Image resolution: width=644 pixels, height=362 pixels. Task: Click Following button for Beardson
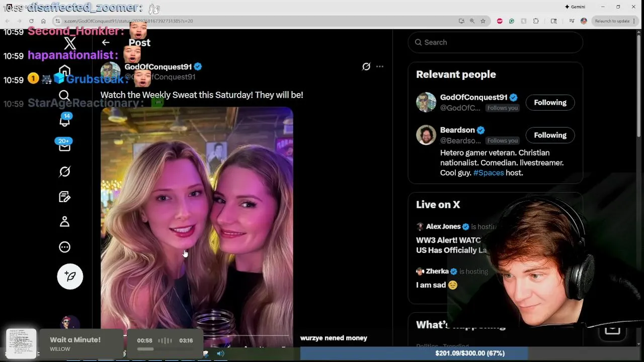[550, 135]
